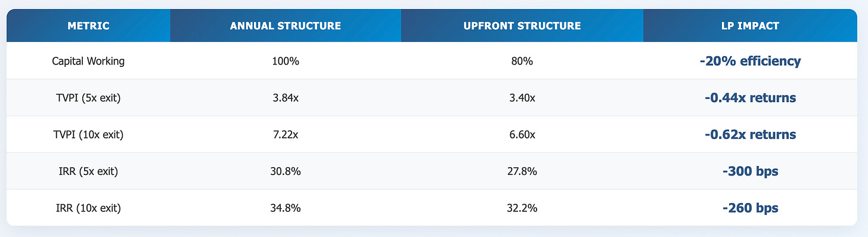The image size is (868, 237).
Task: Click the UPFRONT STRUCTURE column header
Action: 522,26
